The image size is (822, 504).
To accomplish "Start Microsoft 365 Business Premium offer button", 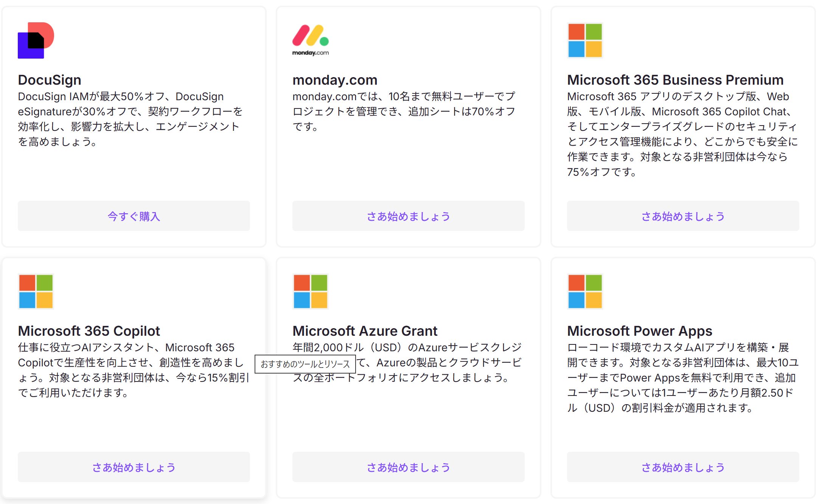I will 683,216.
